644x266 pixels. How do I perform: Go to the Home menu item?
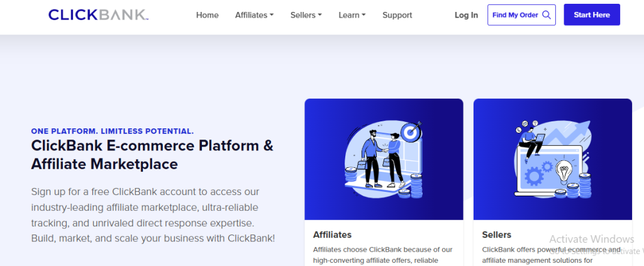[208, 15]
